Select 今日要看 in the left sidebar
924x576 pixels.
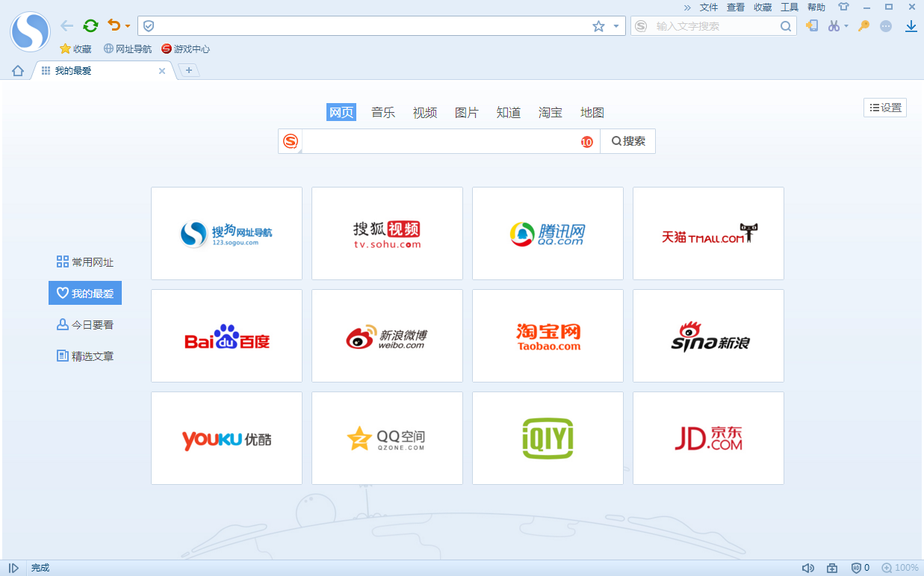point(85,325)
